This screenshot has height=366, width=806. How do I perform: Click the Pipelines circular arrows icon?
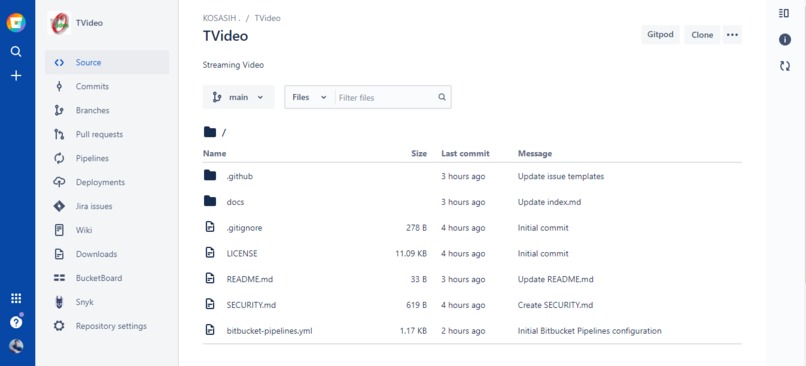point(59,158)
